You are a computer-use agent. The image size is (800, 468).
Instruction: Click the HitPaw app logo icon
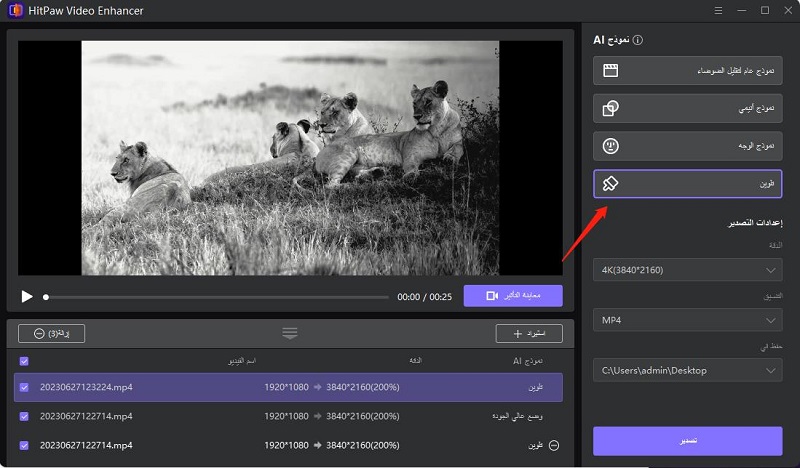14,10
